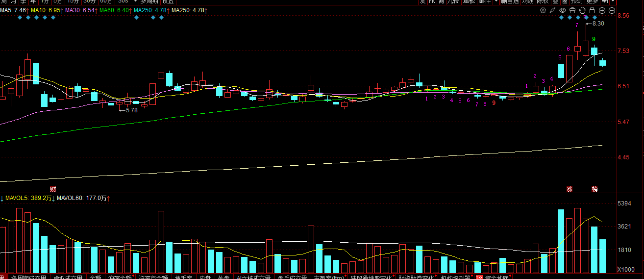Select the 机构探测器 indicator tab
644x279 pixels.
(456, 277)
